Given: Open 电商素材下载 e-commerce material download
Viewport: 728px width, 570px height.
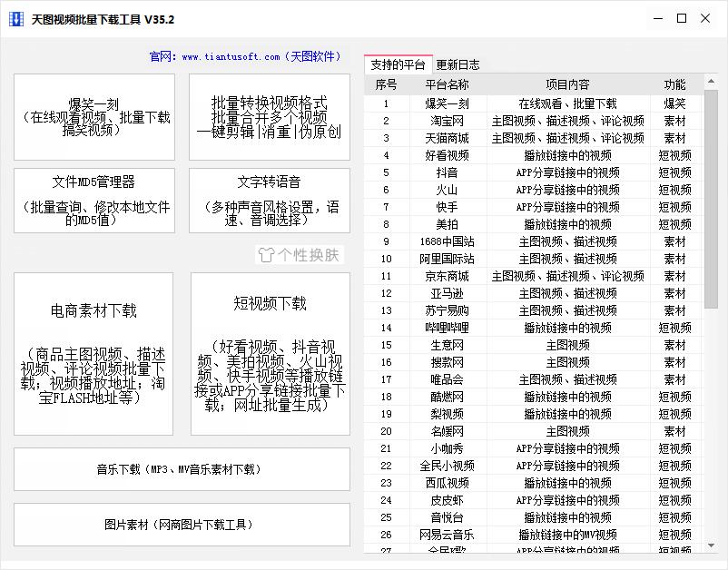Looking at the screenshot, I should pyautogui.click(x=93, y=354).
